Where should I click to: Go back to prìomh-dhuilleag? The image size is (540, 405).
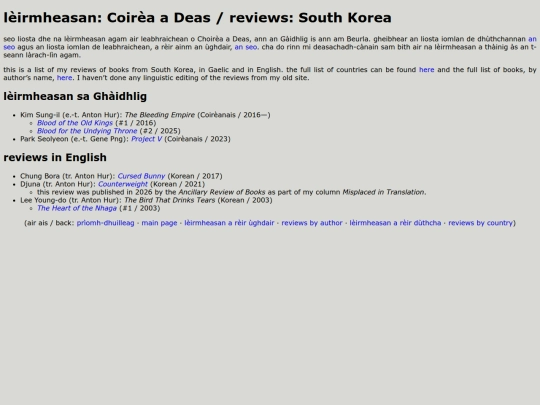tap(105, 223)
